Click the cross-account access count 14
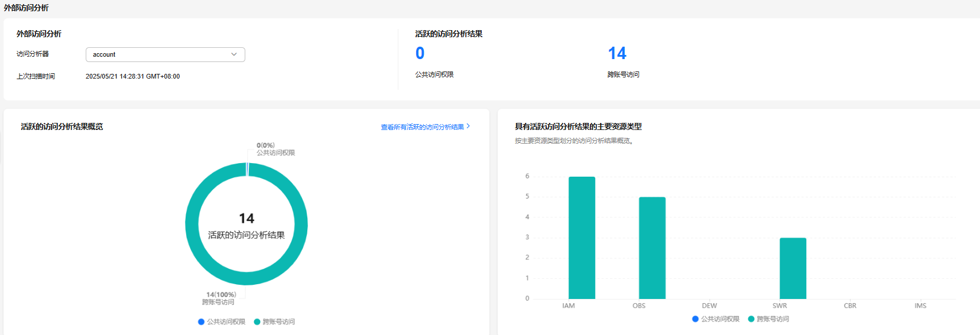Image resolution: width=980 pixels, height=335 pixels. 617,53
